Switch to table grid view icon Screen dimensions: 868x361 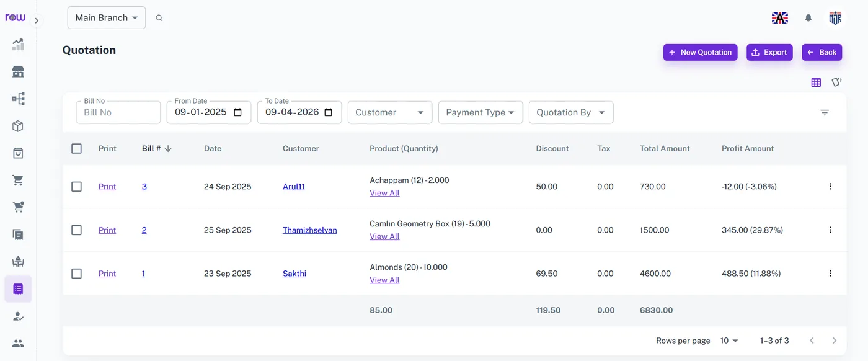[816, 82]
